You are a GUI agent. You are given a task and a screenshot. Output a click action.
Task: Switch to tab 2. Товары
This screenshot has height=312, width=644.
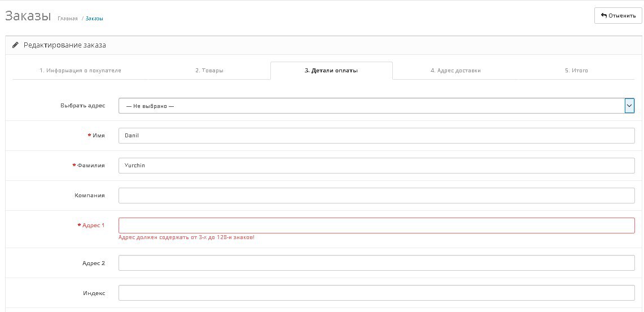tap(209, 71)
